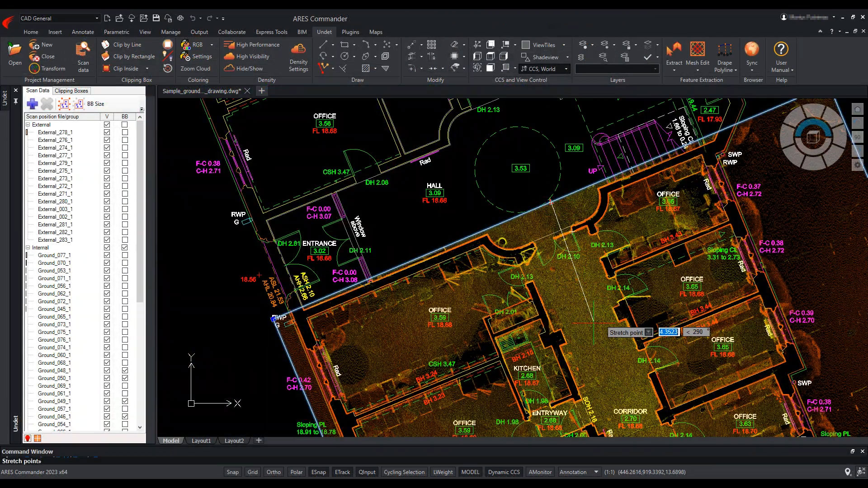Select the Line draw tool

(323, 44)
